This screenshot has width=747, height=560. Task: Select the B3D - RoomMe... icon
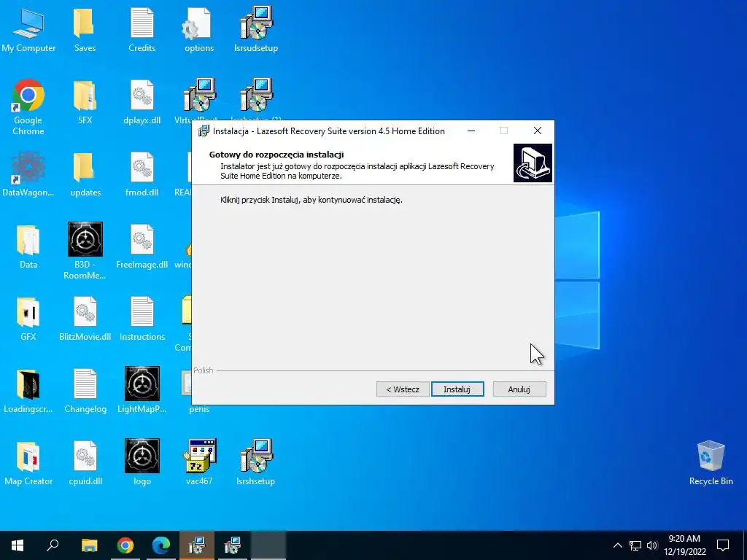tap(85, 252)
